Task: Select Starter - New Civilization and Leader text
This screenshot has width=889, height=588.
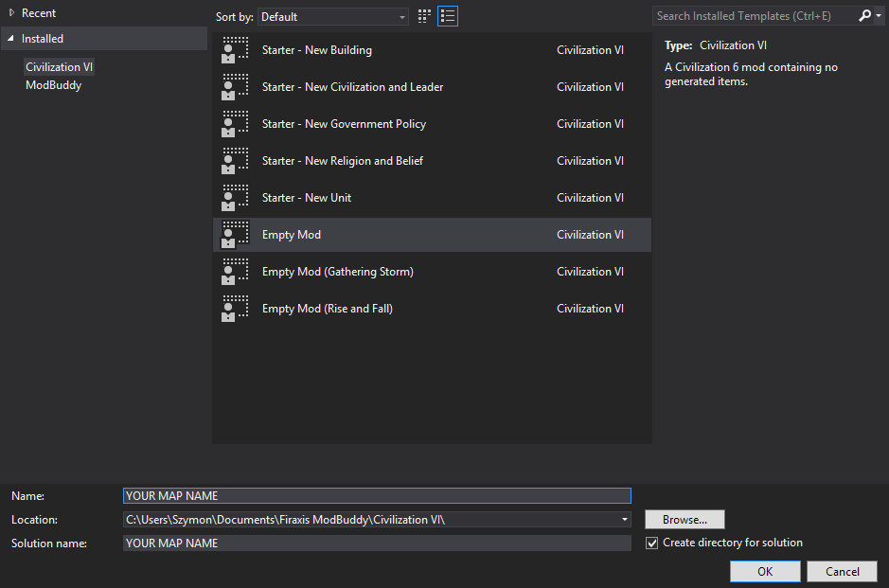Action: [x=352, y=87]
